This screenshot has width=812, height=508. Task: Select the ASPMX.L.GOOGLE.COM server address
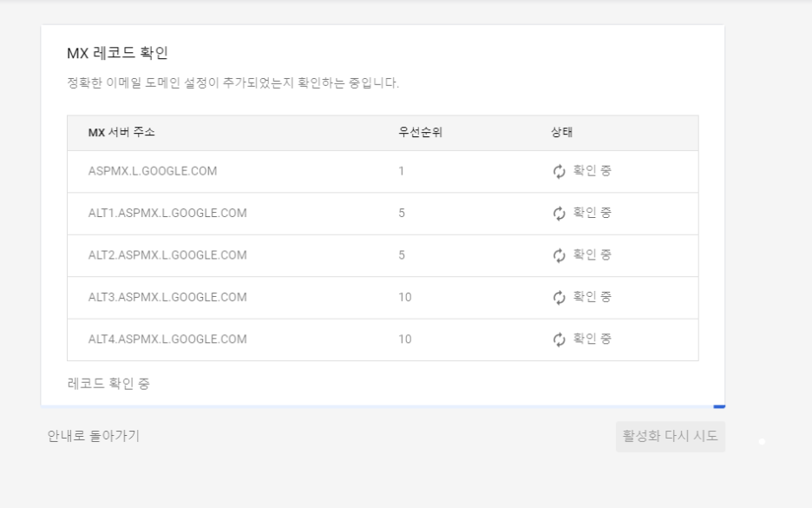pyautogui.click(x=153, y=171)
